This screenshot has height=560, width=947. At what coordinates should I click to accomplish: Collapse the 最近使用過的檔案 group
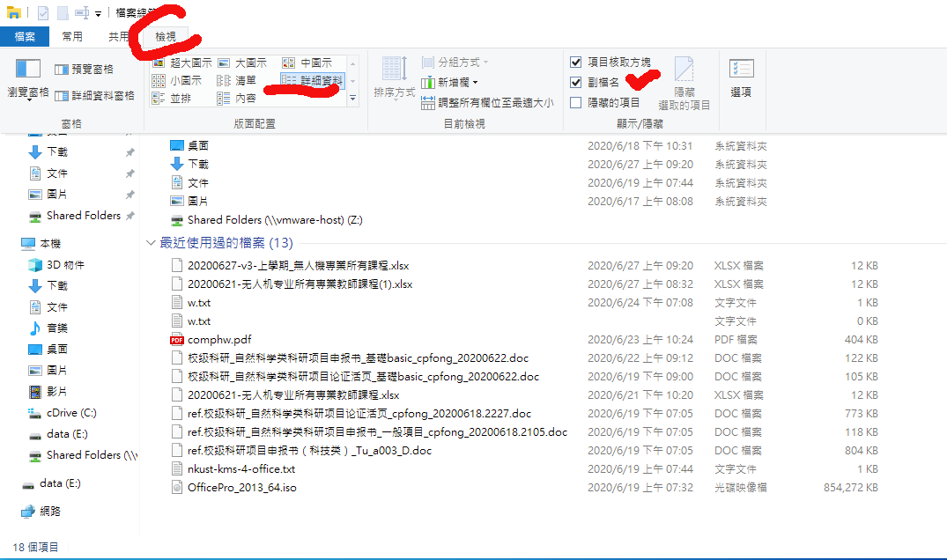tap(151, 243)
